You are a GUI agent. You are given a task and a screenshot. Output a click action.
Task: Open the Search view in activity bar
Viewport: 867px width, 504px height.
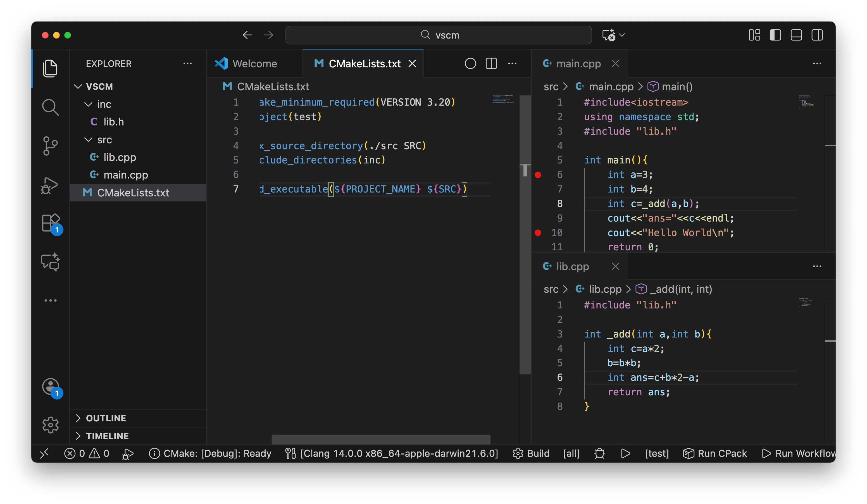click(x=50, y=107)
